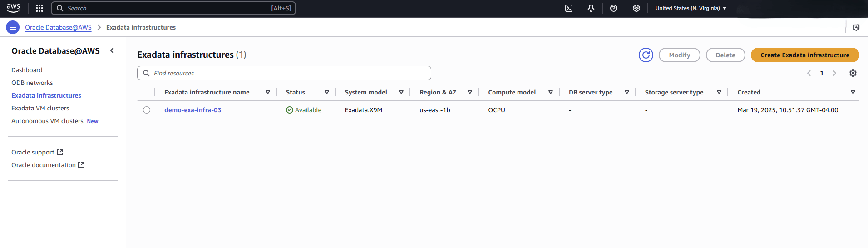Viewport: 868px width, 248px height.
Task: Sort by the Status column arrow
Action: pyautogui.click(x=326, y=92)
